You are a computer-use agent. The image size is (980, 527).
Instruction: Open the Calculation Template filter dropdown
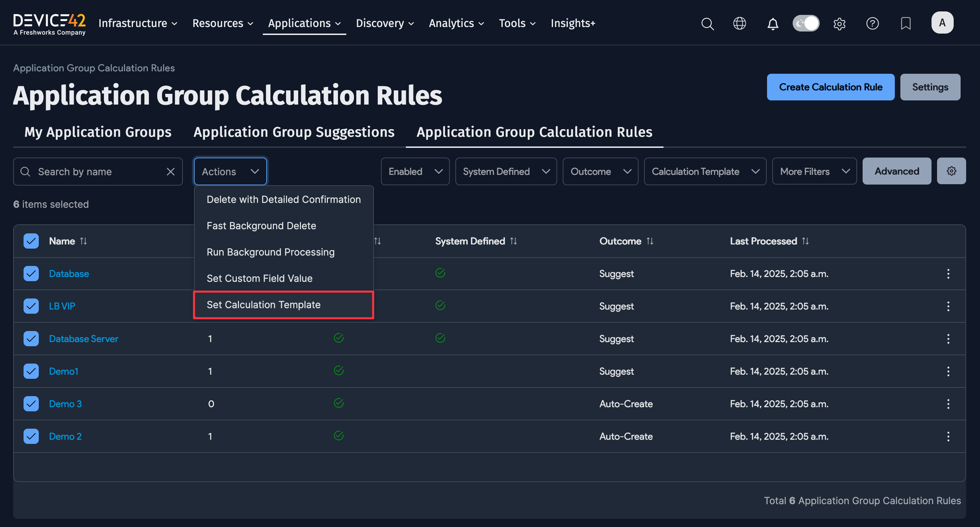click(x=705, y=171)
